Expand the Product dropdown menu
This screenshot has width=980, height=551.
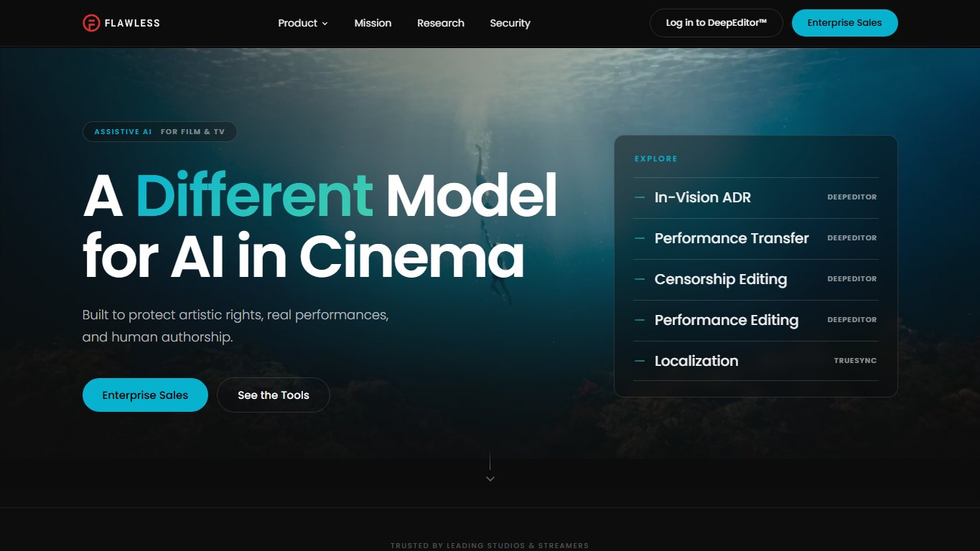click(303, 23)
